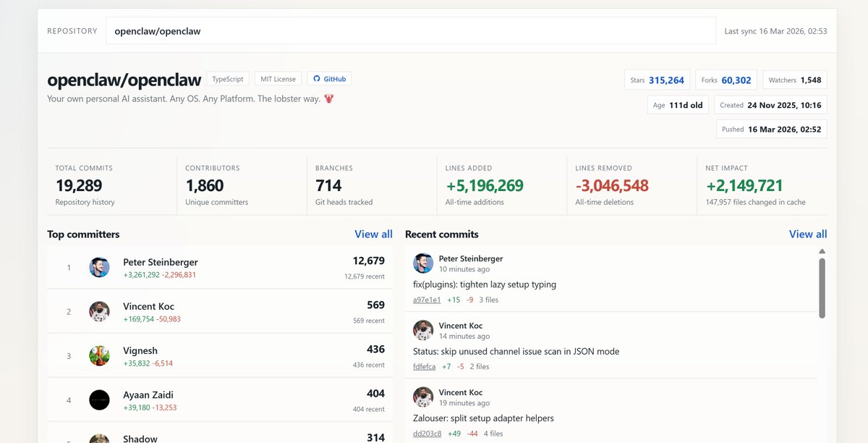The image size is (868, 443).
Task: Click the '10 minutes ago' commit timestamp
Action: click(x=464, y=269)
